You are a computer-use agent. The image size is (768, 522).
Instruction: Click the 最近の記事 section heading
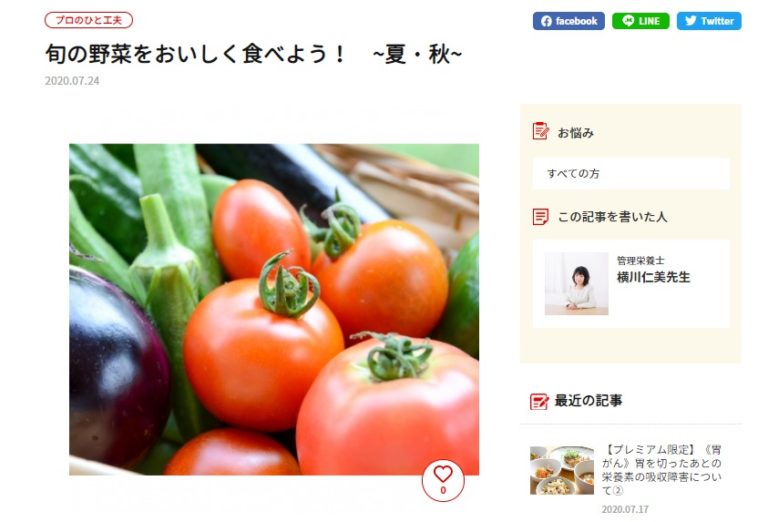click(588, 401)
